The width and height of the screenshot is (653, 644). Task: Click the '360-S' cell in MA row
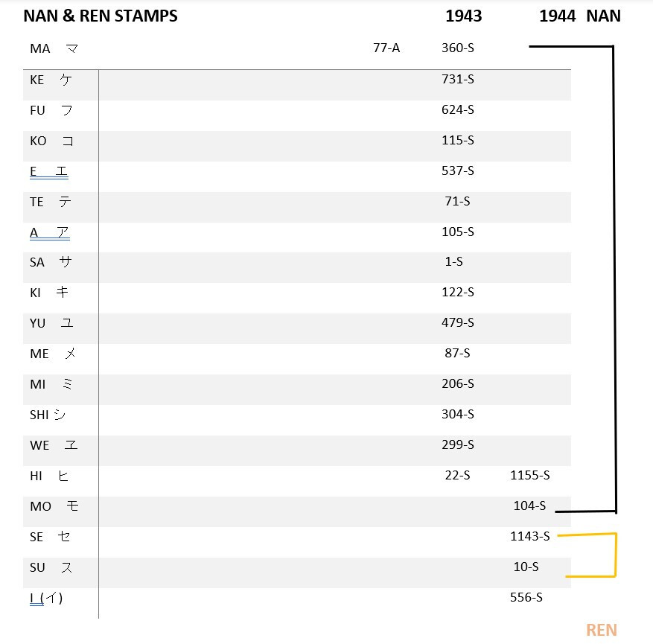click(458, 48)
